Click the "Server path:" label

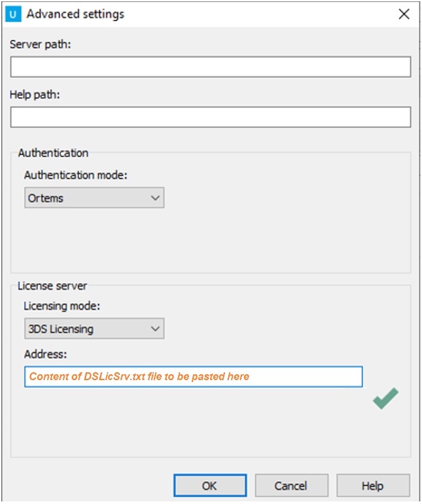(40, 44)
